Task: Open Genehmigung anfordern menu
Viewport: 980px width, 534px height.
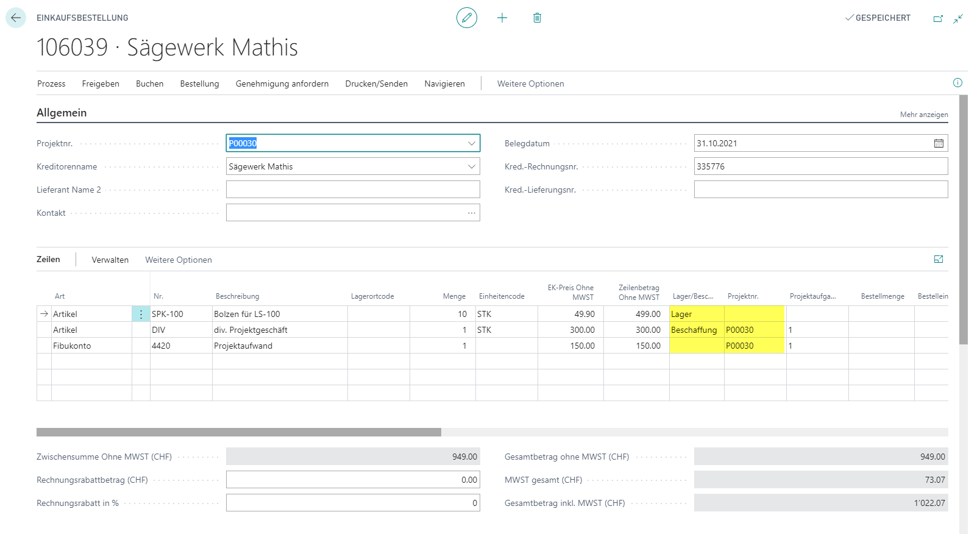Action: click(x=282, y=84)
